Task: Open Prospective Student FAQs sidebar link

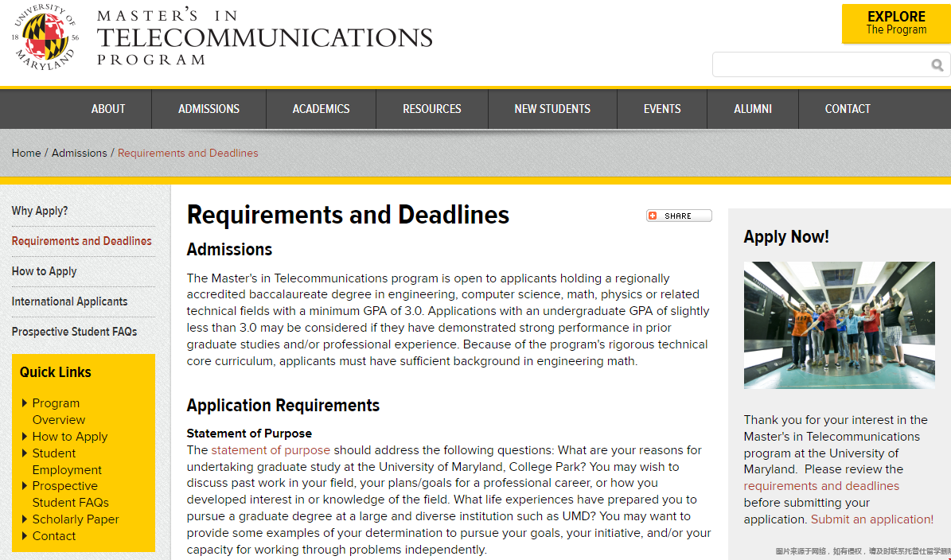Action: click(x=74, y=332)
